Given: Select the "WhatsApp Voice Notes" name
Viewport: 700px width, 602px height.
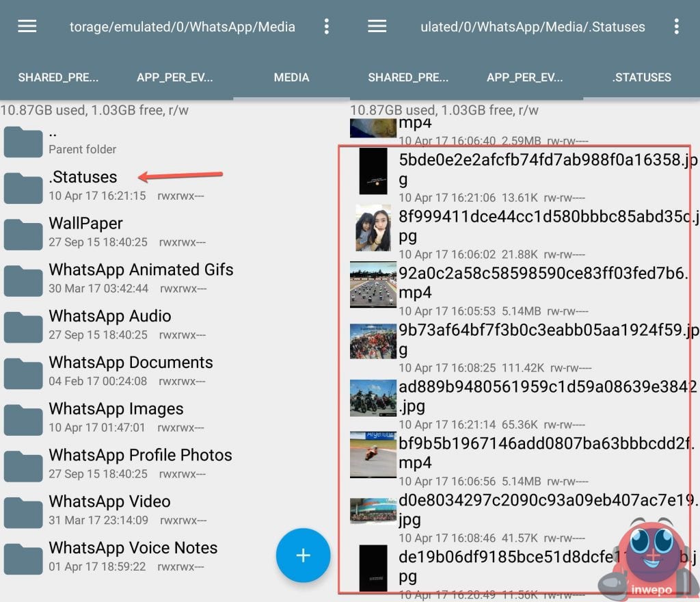Looking at the screenshot, I should (x=133, y=548).
